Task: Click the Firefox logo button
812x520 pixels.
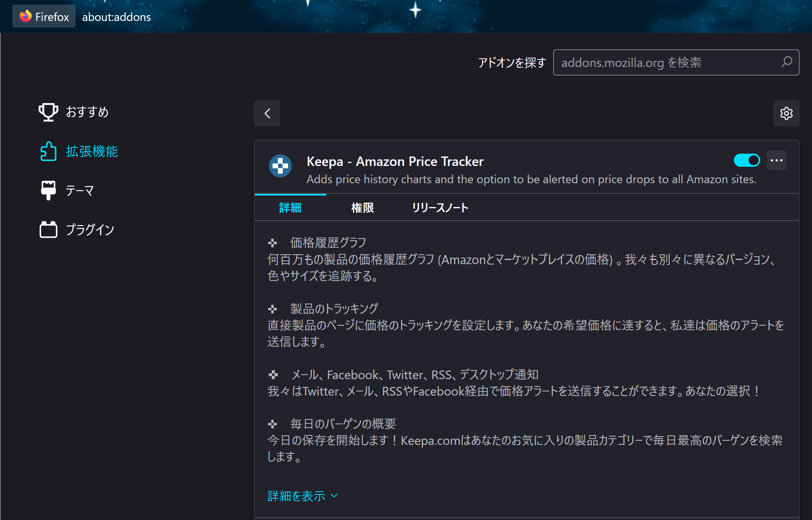Action: [44, 16]
